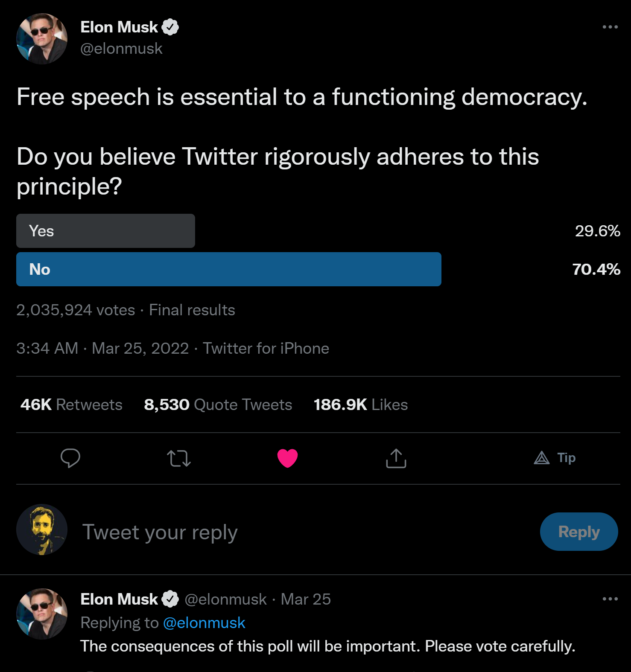Show the 186.9K Likes list
The image size is (631, 672).
coord(360,404)
